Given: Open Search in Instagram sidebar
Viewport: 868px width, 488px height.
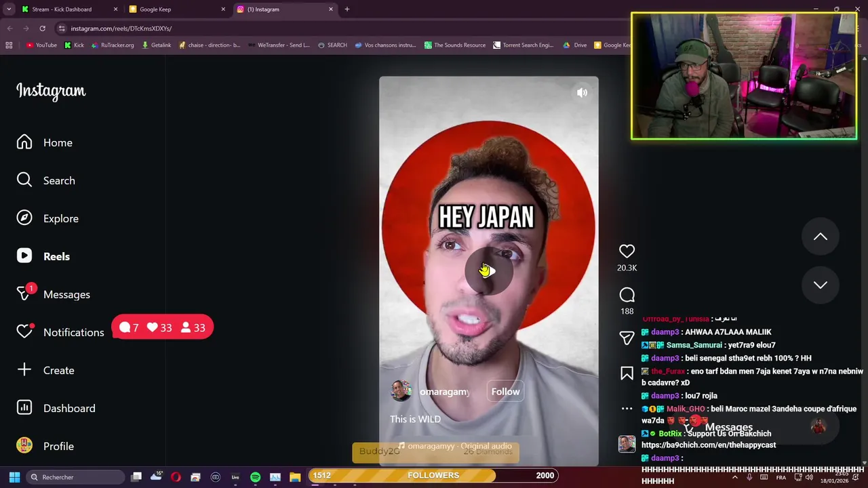Looking at the screenshot, I should click(x=46, y=180).
